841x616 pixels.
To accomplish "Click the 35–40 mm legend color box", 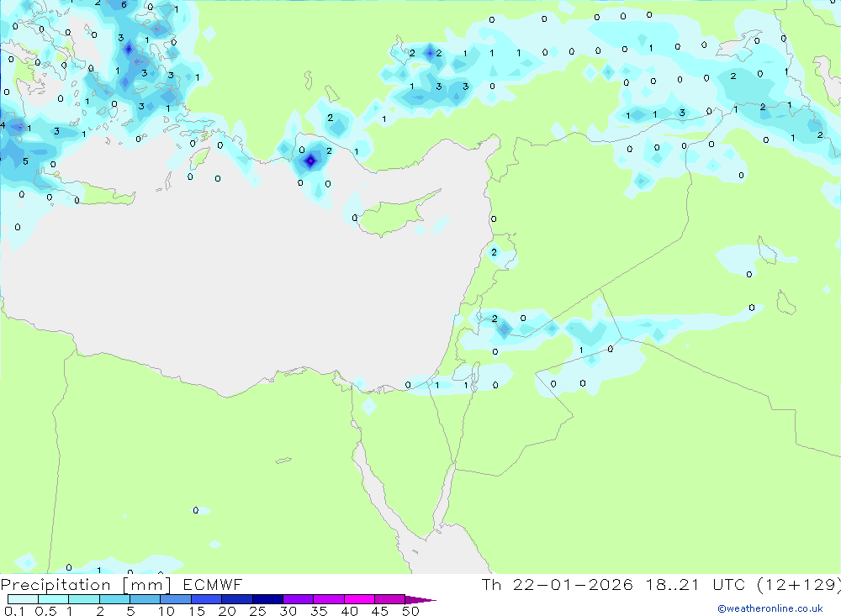I will pos(329,599).
